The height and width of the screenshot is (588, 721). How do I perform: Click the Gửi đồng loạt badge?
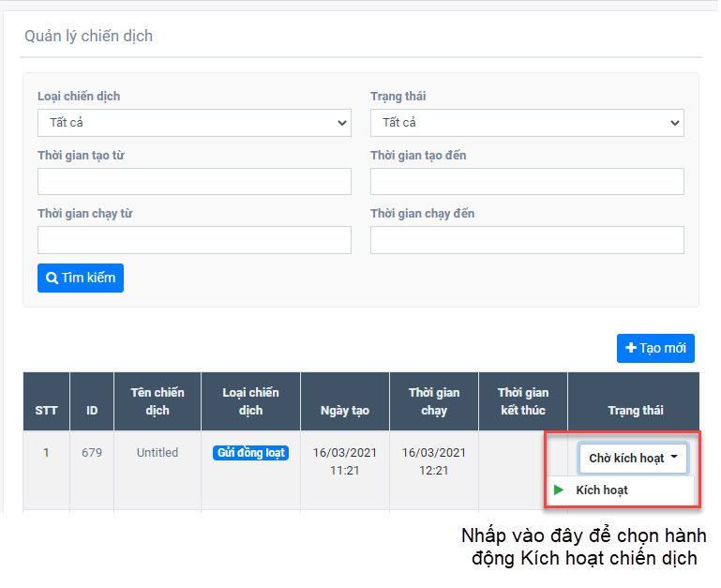pos(250,453)
